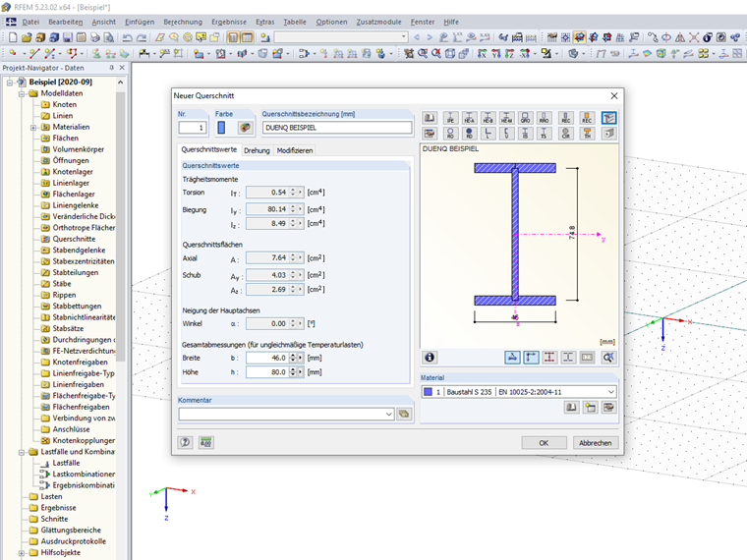Switch to the Modifizieren tab
The image size is (747, 560).
[x=295, y=150]
